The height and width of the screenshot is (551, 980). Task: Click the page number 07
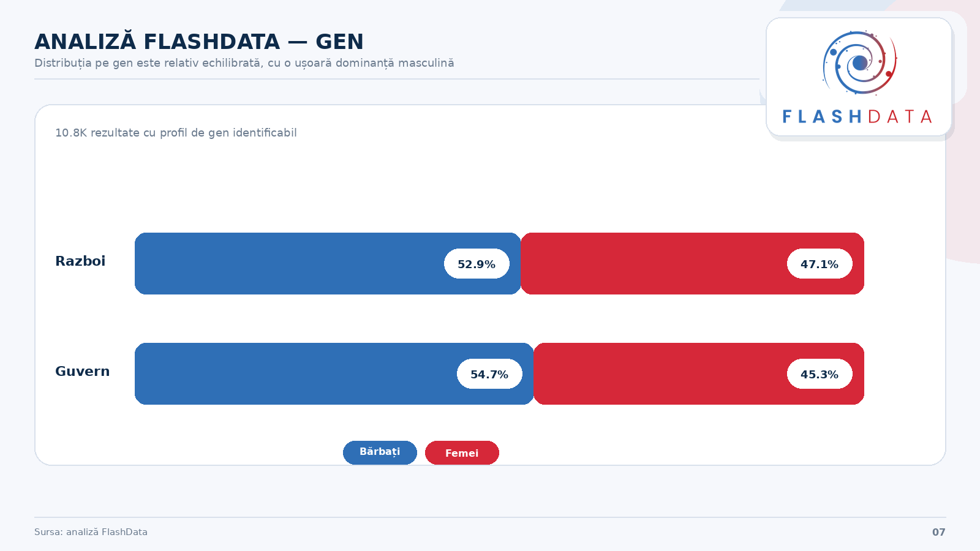938,532
